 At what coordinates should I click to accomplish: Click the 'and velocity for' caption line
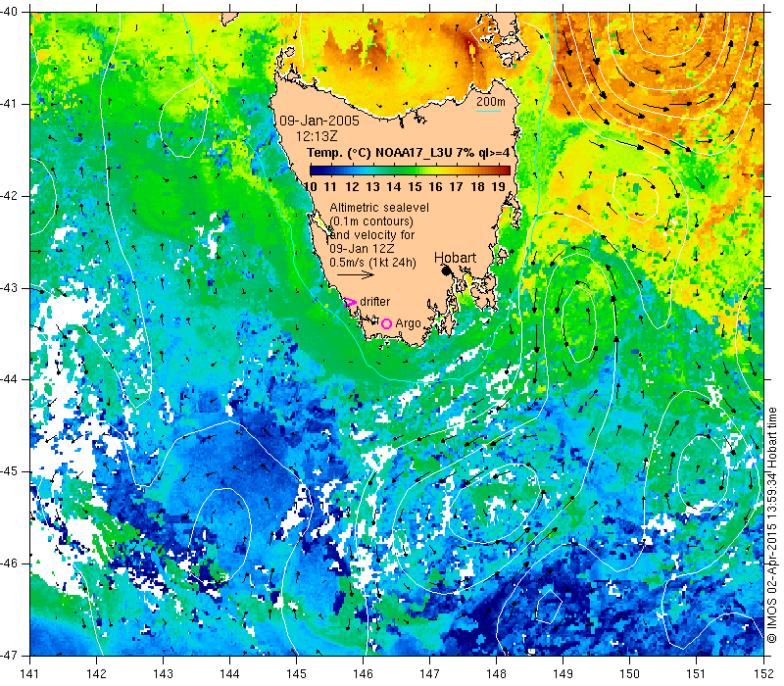pos(372,234)
